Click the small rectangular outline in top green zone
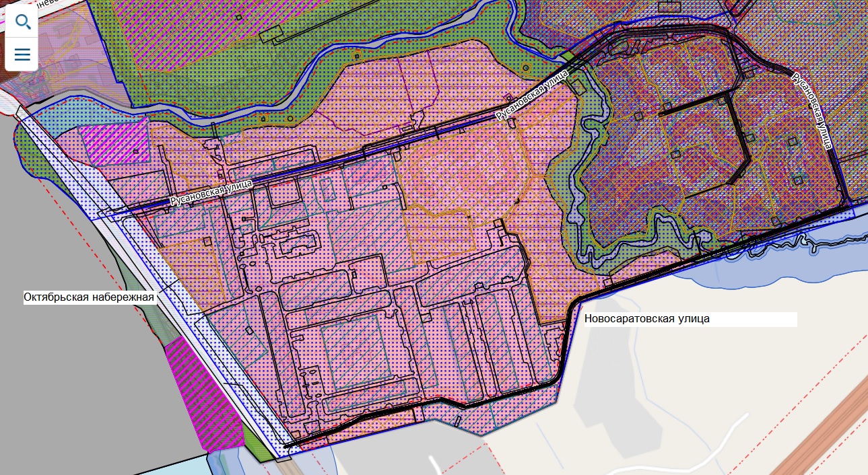This screenshot has height=475, width=868. [x=271, y=34]
